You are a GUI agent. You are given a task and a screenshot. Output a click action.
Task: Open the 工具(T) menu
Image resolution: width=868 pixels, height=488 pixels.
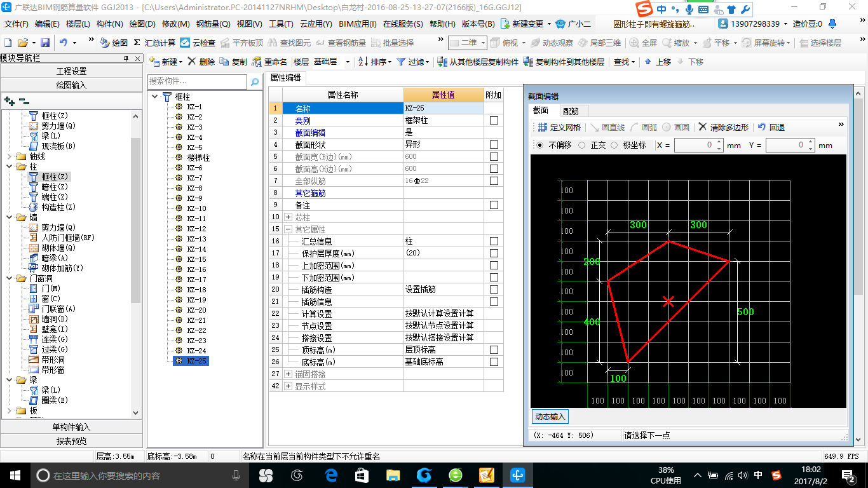281,24
